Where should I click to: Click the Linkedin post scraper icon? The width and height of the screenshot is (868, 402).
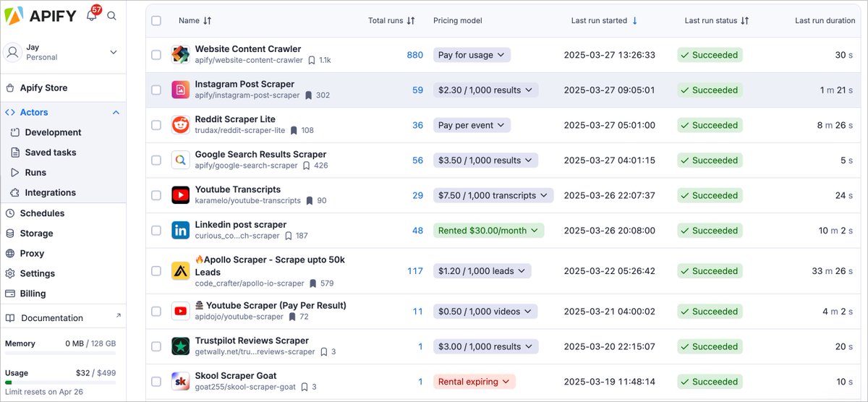point(180,230)
